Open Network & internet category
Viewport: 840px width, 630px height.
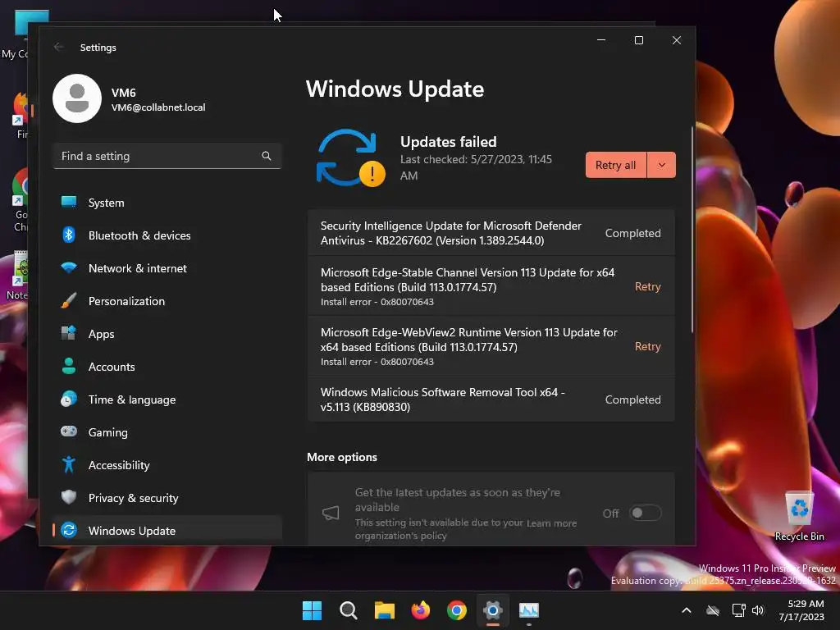[138, 268]
